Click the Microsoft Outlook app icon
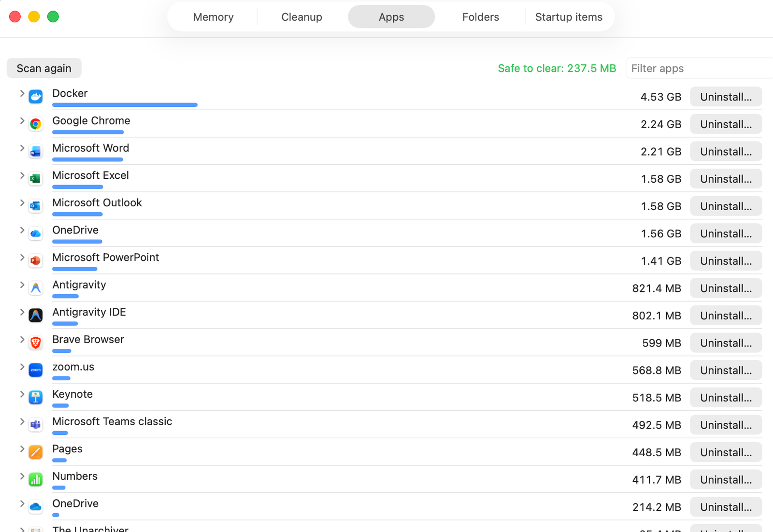Screen dimensions: 773x532 (x=36, y=206)
